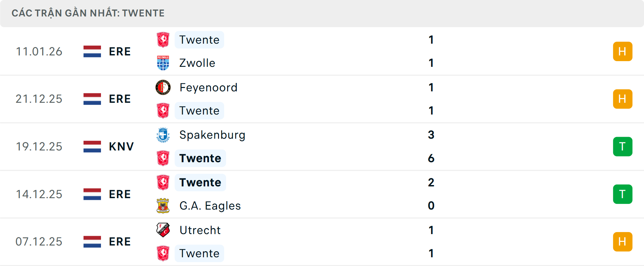Click the orange H badge for 07.12.25

click(x=622, y=242)
